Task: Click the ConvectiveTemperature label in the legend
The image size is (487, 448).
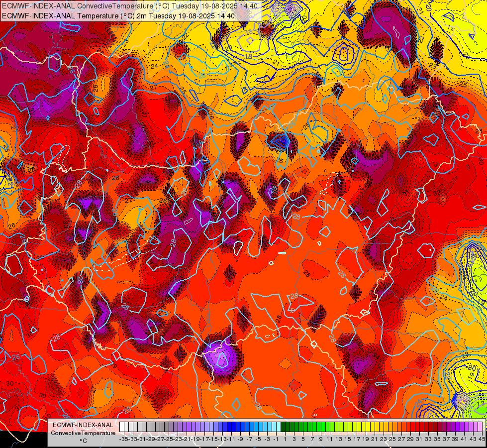Action: [x=83, y=433]
